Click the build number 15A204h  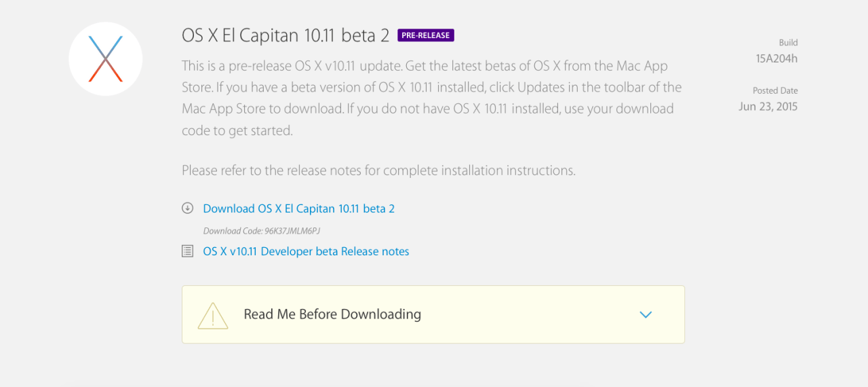776,58
